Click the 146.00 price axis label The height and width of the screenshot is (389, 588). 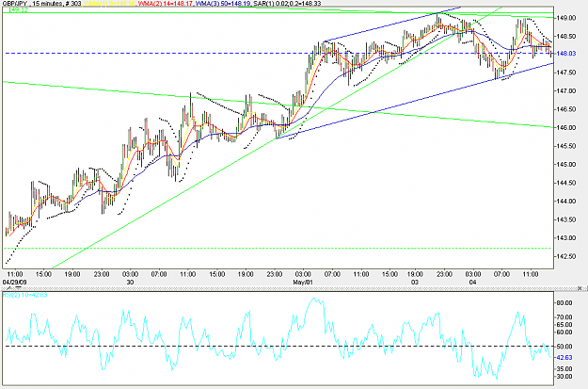coord(566,128)
